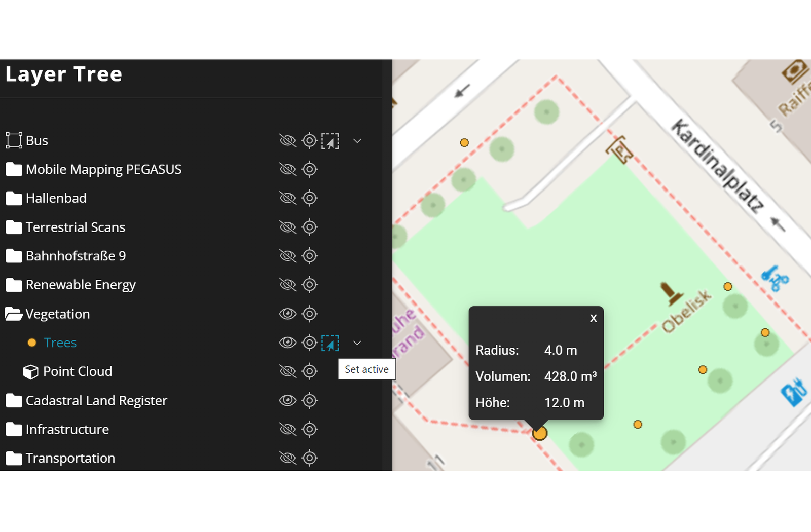Expand the Infrastructure folder
This screenshot has width=811, height=532.
14,429
